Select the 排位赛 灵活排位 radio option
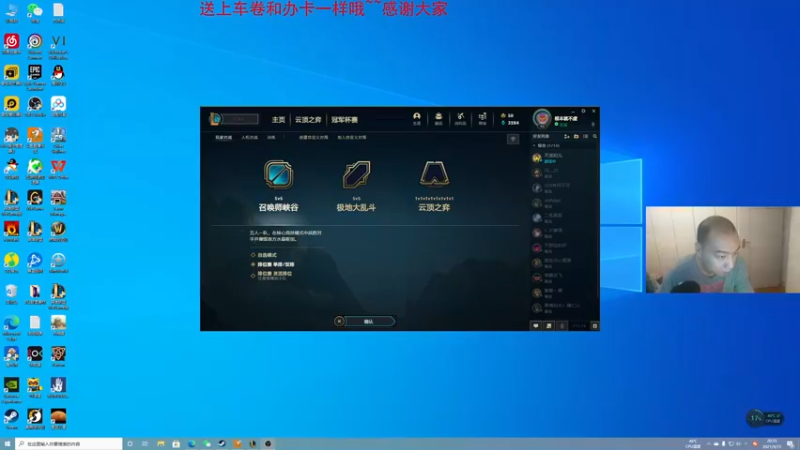 (x=271, y=274)
